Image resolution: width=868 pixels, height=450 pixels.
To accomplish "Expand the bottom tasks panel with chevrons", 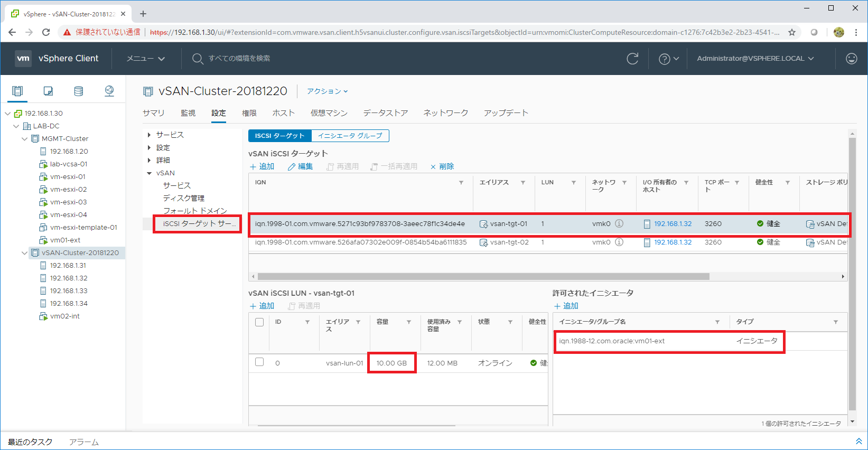I will [x=858, y=441].
